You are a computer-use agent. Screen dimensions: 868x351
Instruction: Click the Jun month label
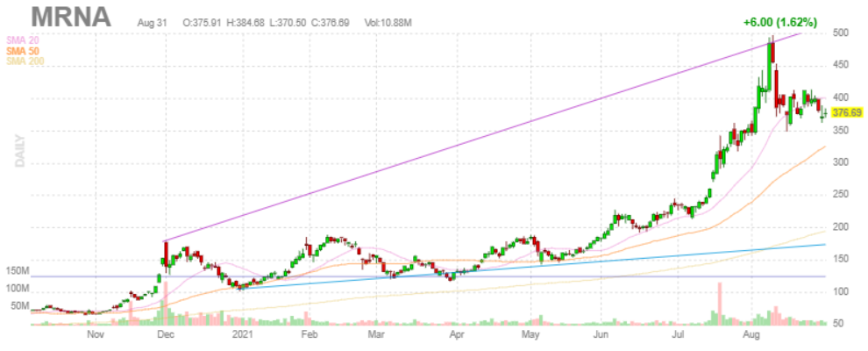tap(601, 335)
